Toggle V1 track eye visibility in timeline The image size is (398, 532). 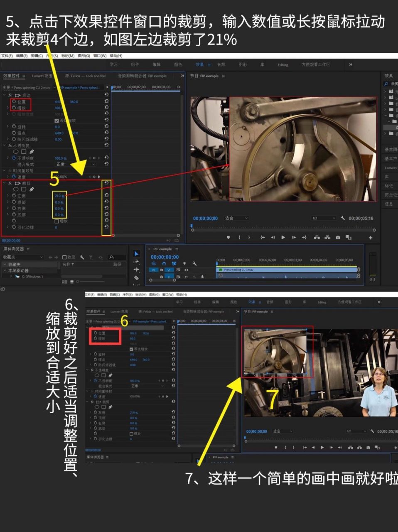[186, 270]
